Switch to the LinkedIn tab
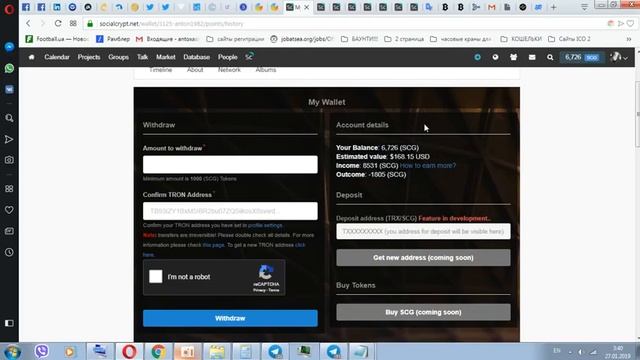This screenshot has width=640, height=360. pyautogui.click(x=57, y=7)
